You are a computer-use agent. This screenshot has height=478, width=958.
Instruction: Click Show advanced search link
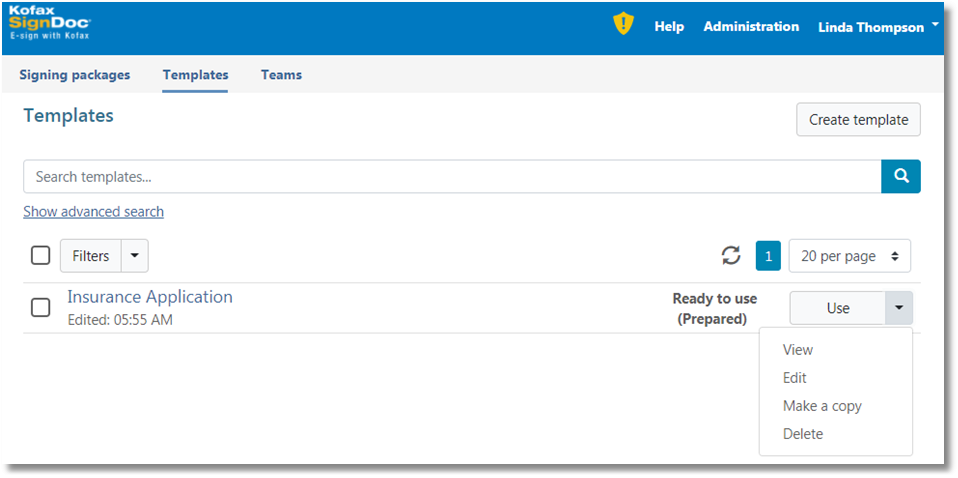pyautogui.click(x=93, y=212)
